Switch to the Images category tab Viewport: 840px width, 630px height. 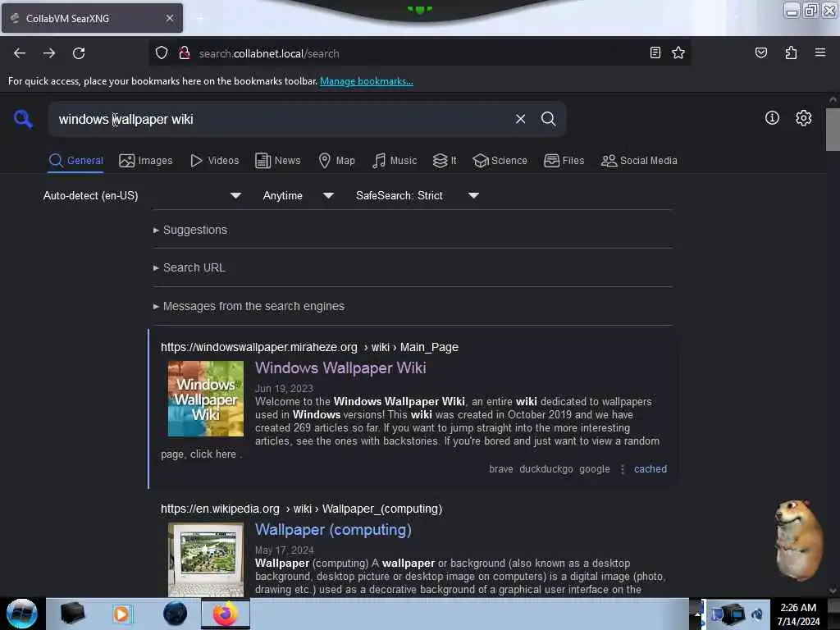pos(146,161)
